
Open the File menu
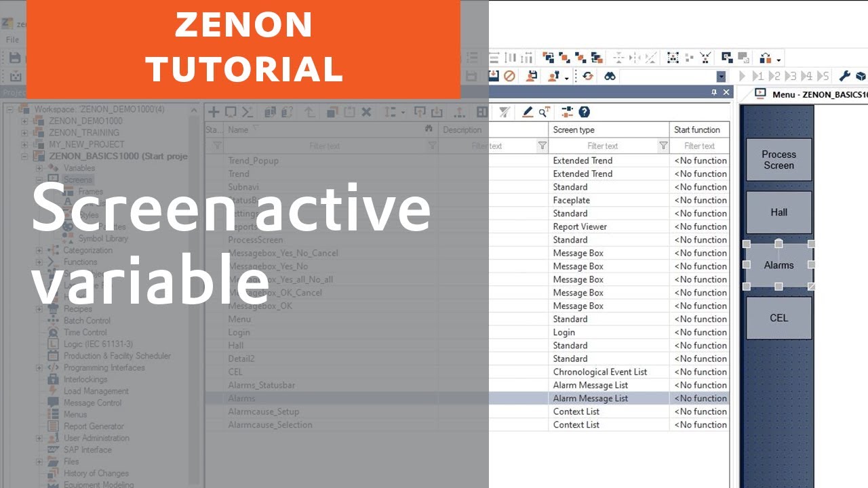(13, 39)
